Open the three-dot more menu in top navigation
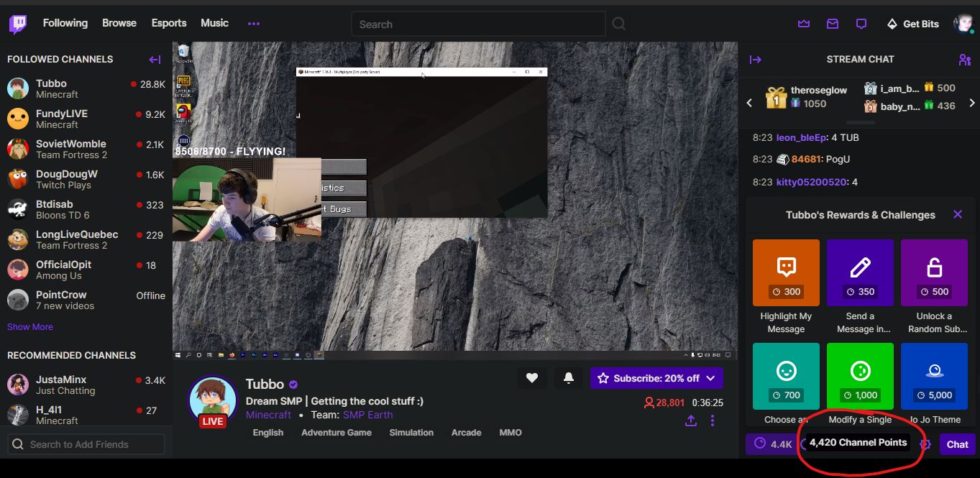Image resolution: width=980 pixels, height=478 pixels. pos(254,24)
